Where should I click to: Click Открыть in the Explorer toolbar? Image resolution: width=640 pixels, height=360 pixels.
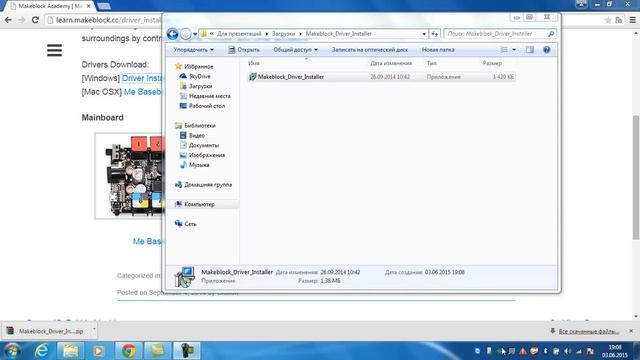(x=244, y=50)
